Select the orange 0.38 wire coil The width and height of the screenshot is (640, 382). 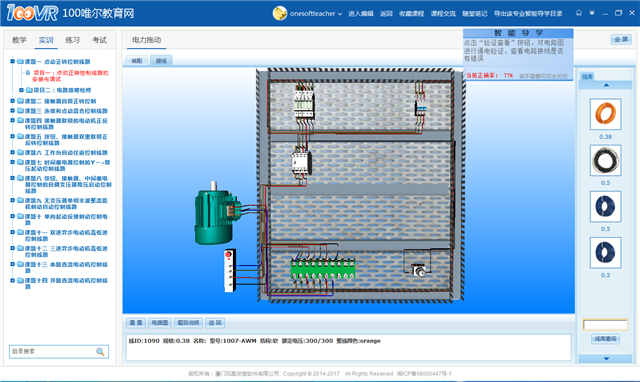(x=605, y=114)
